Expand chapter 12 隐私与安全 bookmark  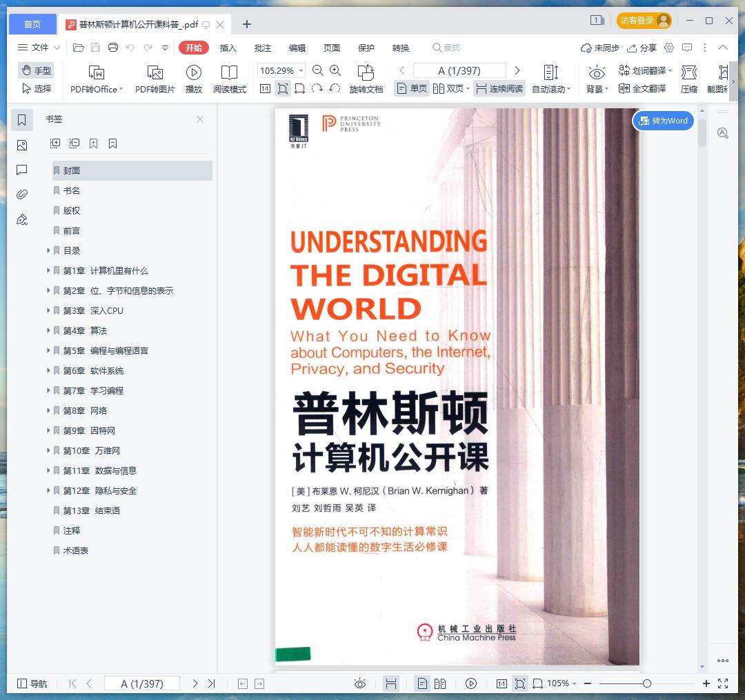(48, 490)
